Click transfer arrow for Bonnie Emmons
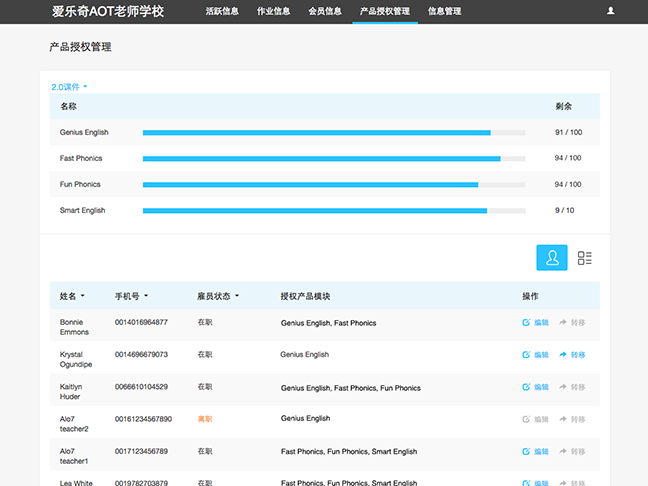 [x=564, y=322]
